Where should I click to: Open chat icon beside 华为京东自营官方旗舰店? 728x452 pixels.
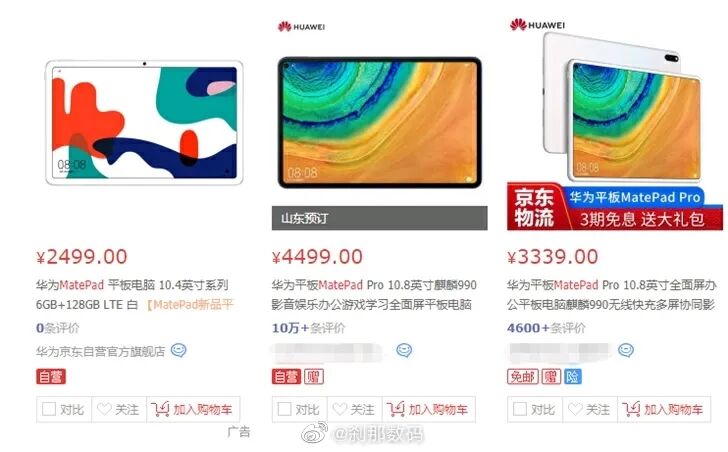click(178, 350)
